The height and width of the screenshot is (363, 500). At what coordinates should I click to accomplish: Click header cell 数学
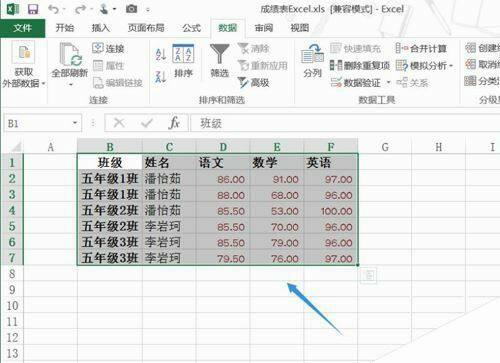pos(277,163)
